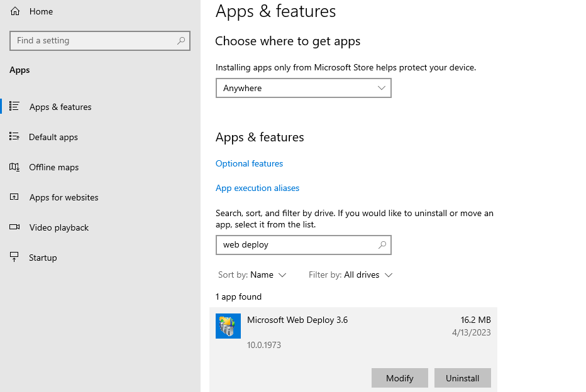
Task: Click the Startup sidebar icon
Action: [x=14, y=257]
